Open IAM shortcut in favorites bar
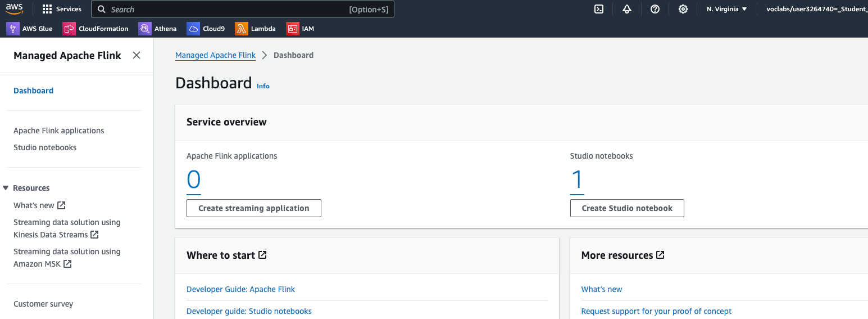868x319 pixels. (x=301, y=29)
